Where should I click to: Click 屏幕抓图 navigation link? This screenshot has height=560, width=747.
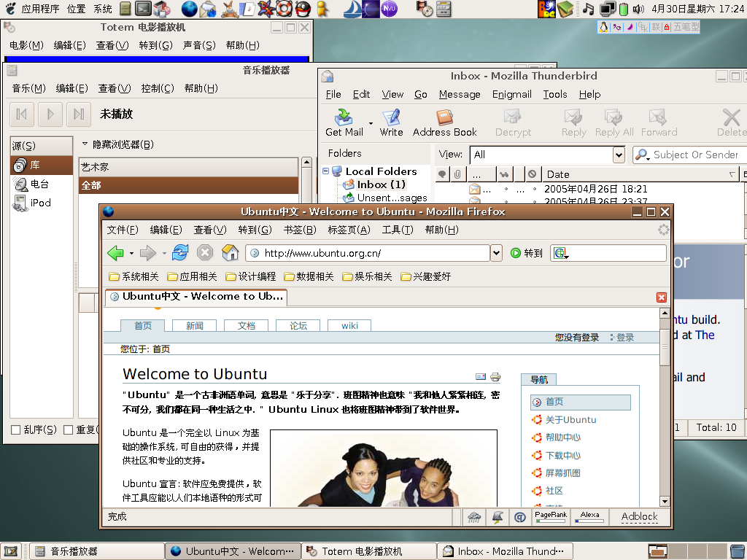(563, 472)
